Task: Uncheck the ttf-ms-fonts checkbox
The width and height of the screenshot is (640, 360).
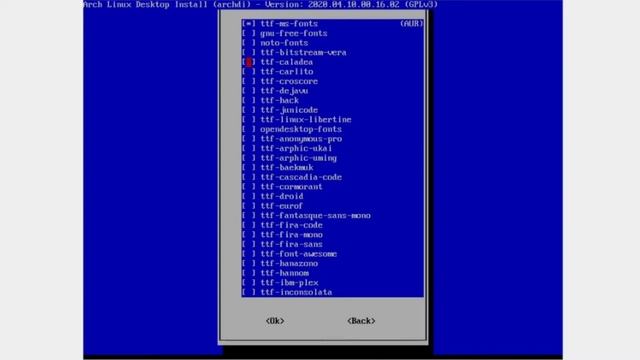Action: pyautogui.click(x=249, y=24)
